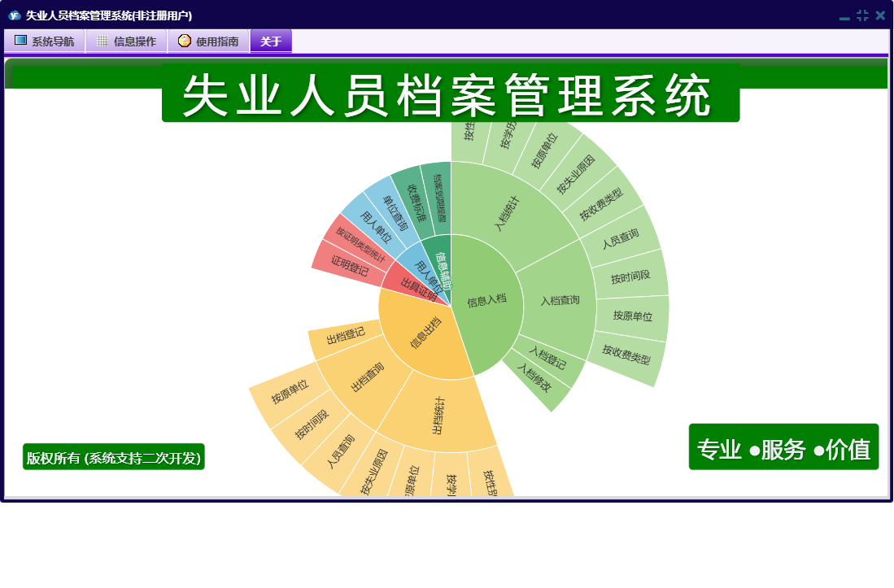The width and height of the screenshot is (894, 588).
Task: Click the 系统导航 monitor icon
Action: [x=21, y=41]
